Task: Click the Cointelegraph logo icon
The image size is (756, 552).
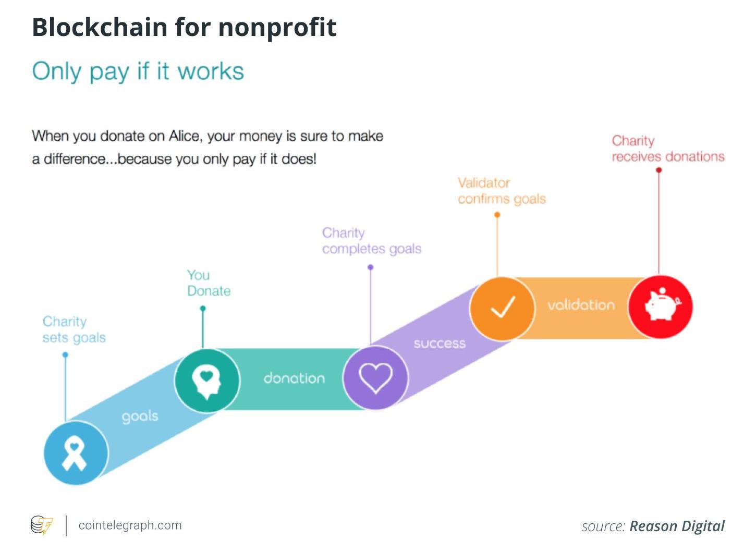Action: tap(42, 525)
